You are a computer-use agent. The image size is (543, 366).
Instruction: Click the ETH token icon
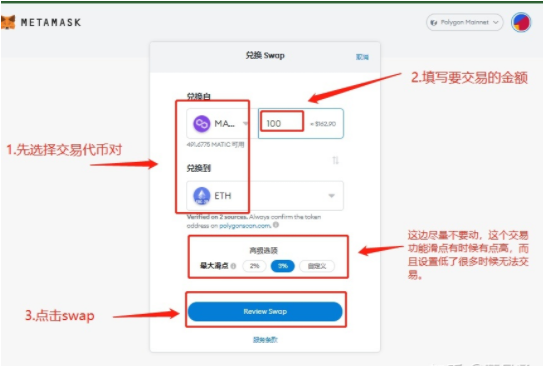pos(202,196)
